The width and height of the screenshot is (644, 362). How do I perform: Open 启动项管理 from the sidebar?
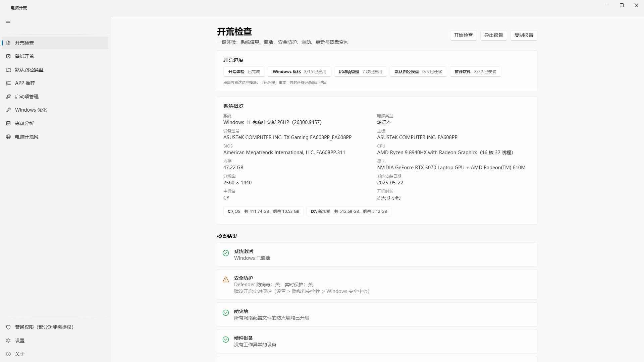point(55,97)
